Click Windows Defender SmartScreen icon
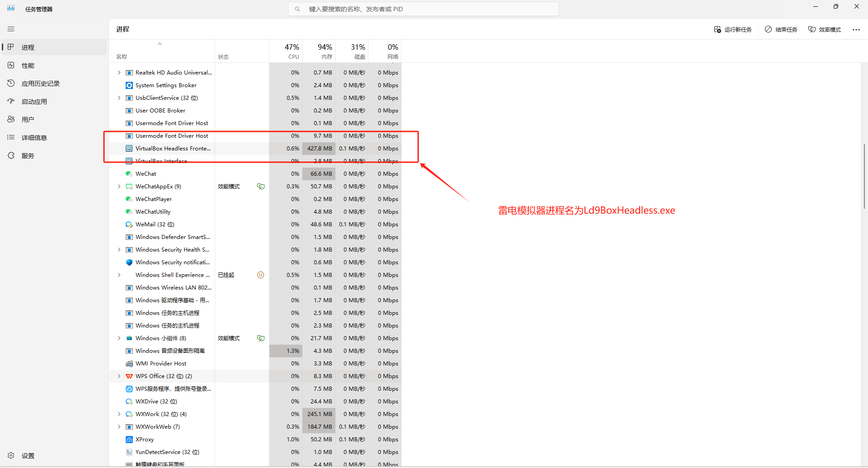The image size is (868, 468). [129, 237]
